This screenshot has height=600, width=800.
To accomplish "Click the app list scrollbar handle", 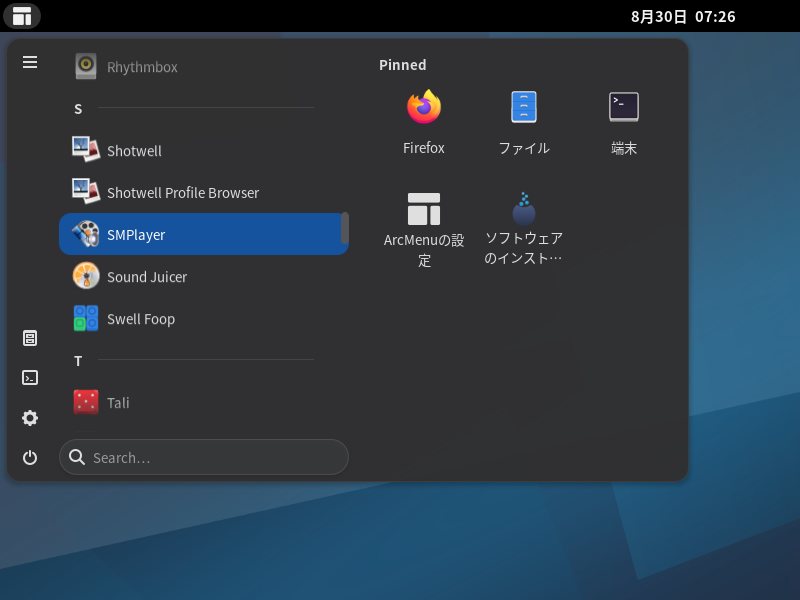I will pyautogui.click(x=345, y=228).
